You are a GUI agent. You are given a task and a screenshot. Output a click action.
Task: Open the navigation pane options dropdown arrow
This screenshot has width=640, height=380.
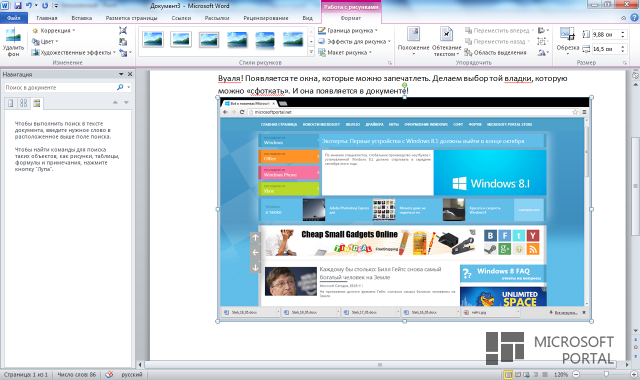coord(121,74)
